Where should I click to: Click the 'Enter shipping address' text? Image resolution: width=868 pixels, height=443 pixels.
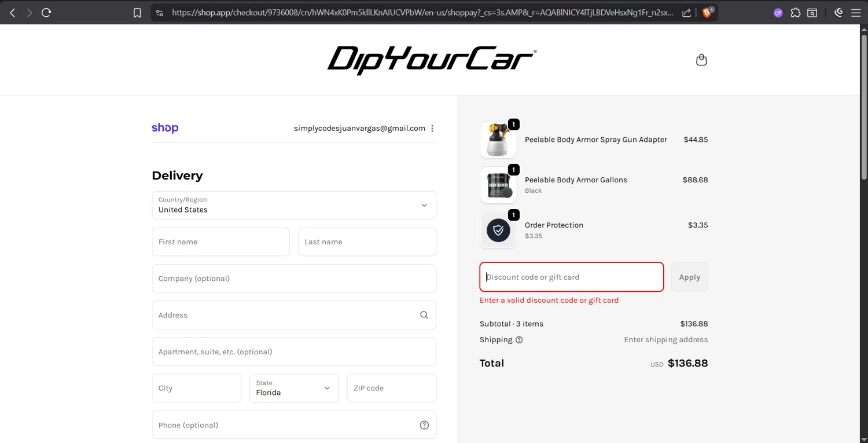pos(665,340)
